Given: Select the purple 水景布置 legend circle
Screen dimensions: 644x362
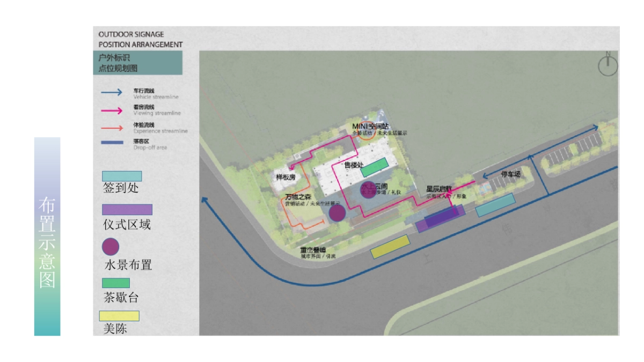Looking at the screenshot, I should (x=111, y=246).
